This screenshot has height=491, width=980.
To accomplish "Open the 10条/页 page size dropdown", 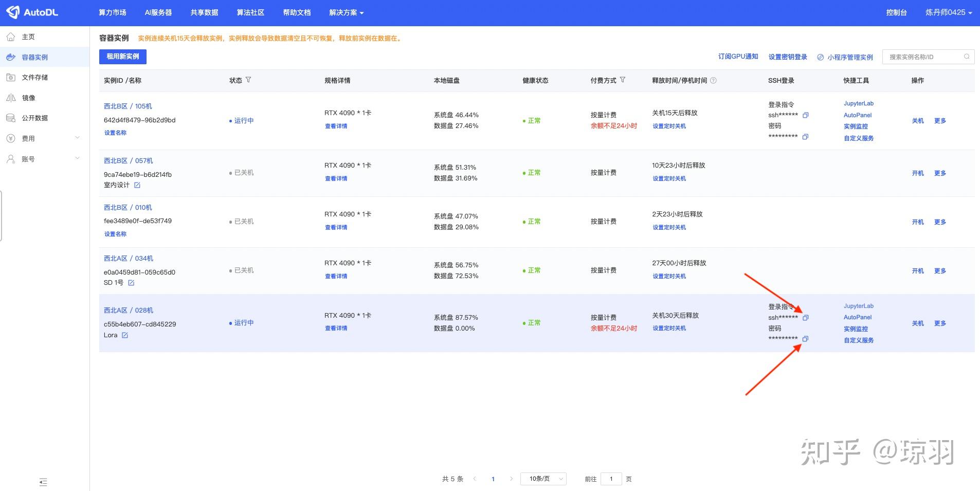I will pyautogui.click(x=543, y=479).
